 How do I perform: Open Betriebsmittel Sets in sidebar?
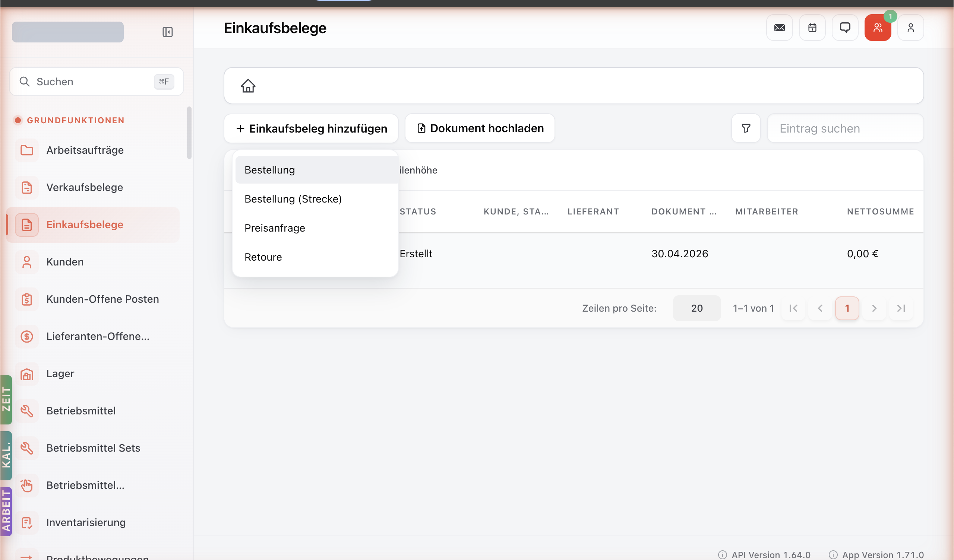point(93,448)
